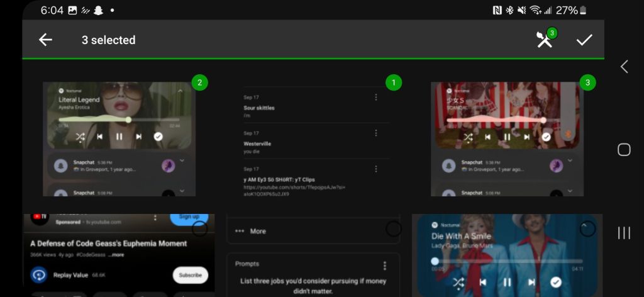Deselect the Sour skittles screenshot badge 1
Image resolution: width=644 pixels, height=297 pixels.
tap(394, 82)
